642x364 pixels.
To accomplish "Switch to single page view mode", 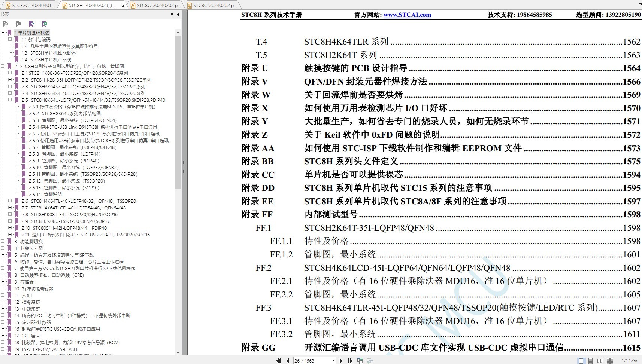I will (581, 361).
